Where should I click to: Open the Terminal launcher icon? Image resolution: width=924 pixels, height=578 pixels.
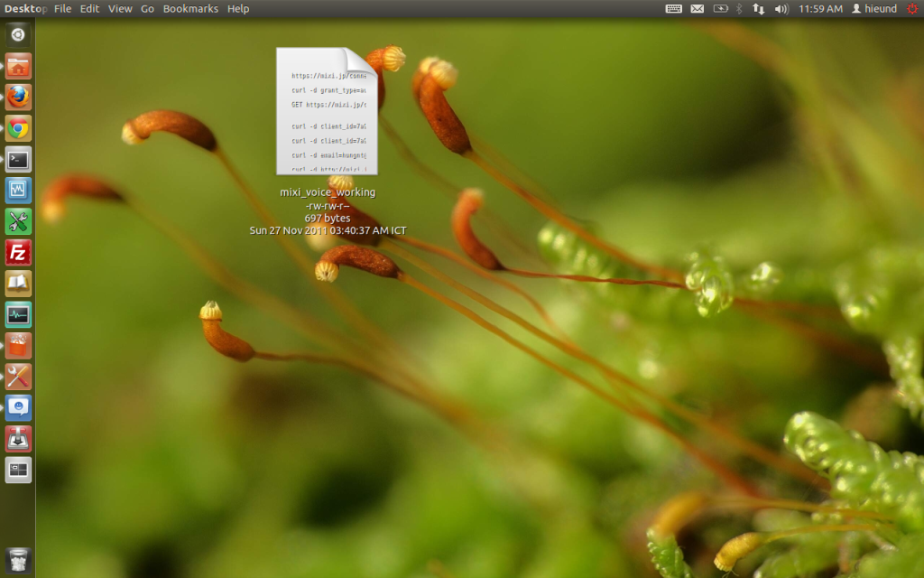click(18, 160)
